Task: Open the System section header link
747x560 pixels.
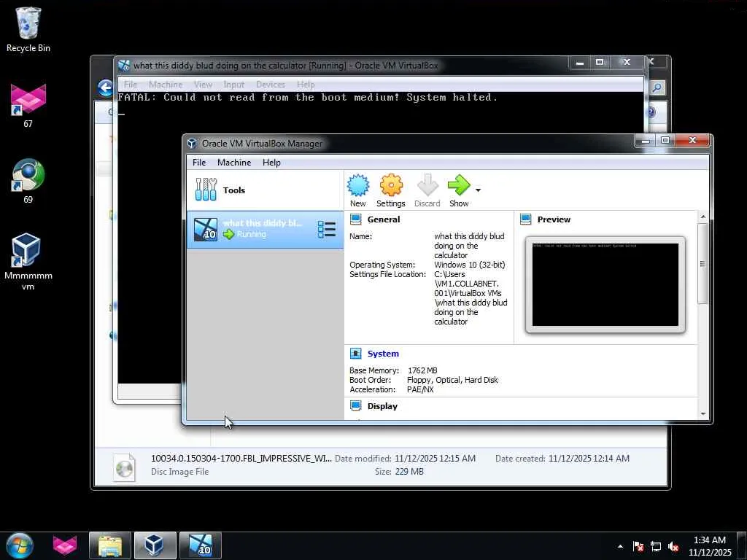Action: (x=383, y=354)
